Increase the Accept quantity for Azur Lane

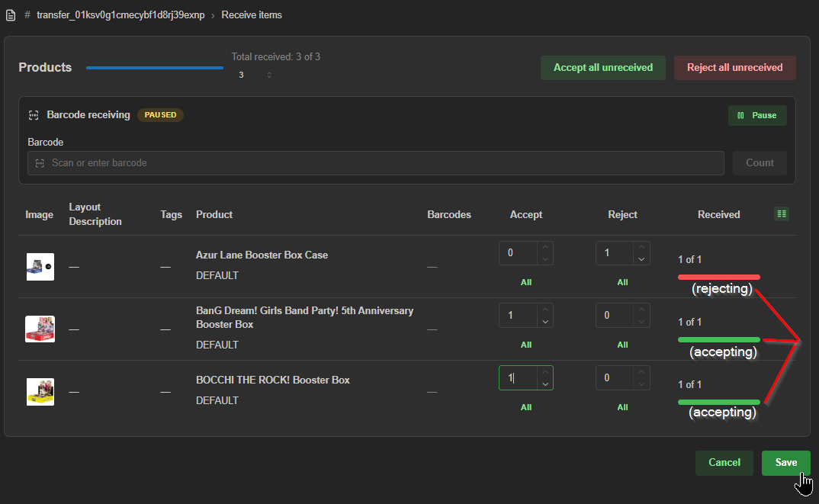544,247
